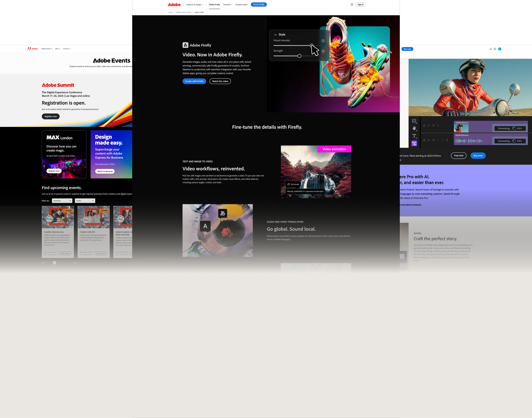The width and height of the screenshot is (532, 418).
Task: Open the Compare plans menu item
Action: 241,5
